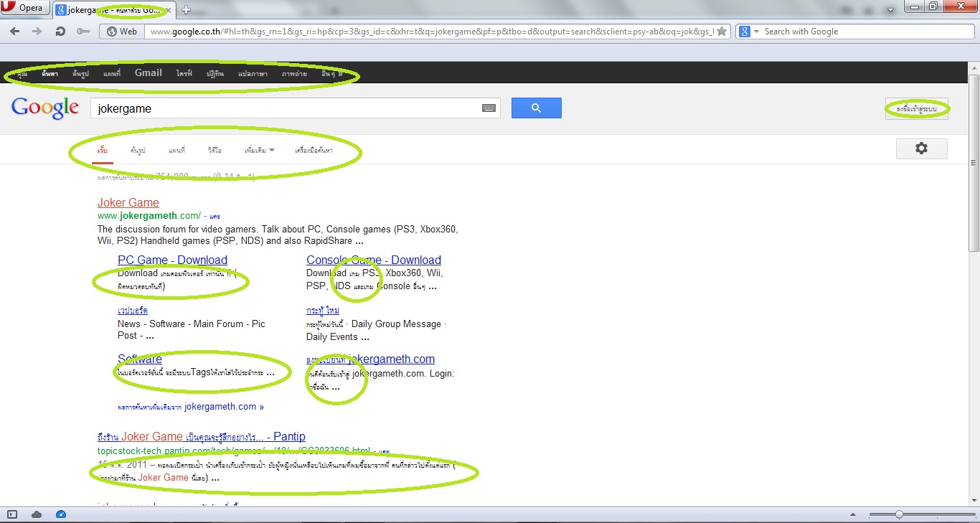Image resolution: width=980 pixels, height=523 pixels.
Task: Open the เวปบอร์ด sitelink
Action: 133,311
